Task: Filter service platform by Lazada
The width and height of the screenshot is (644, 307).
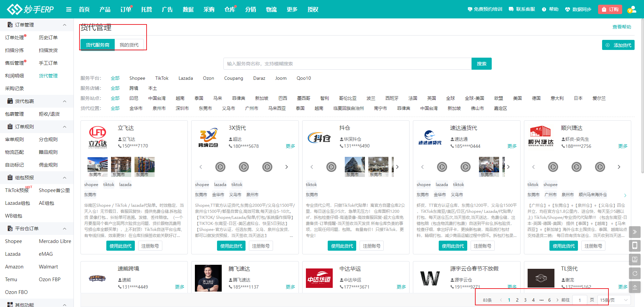Action: 185,78
